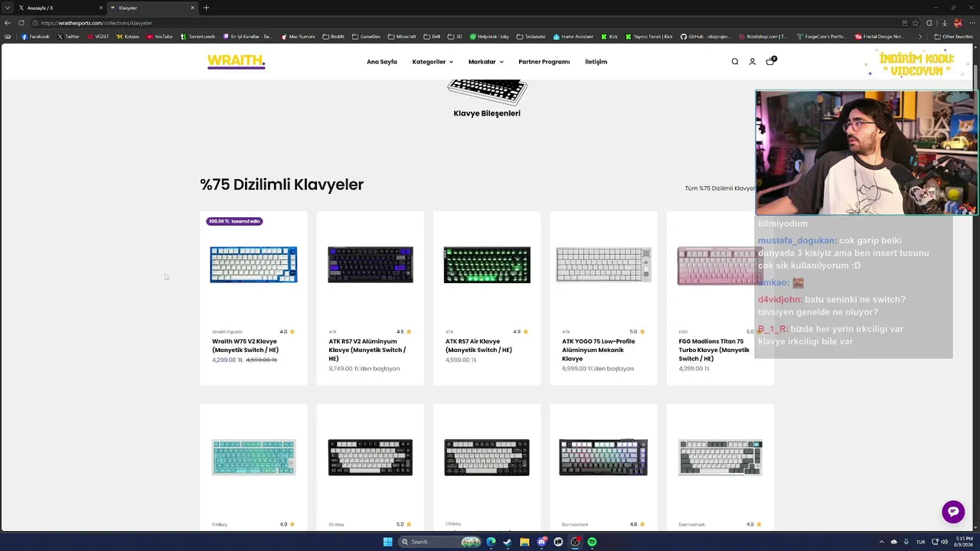Expand the Markalar dropdown menu
This screenshot has width=980, height=551.
pyautogui.click(x=485, y=62)
